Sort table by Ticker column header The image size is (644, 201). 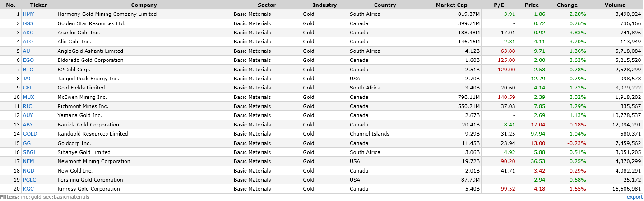39,5
